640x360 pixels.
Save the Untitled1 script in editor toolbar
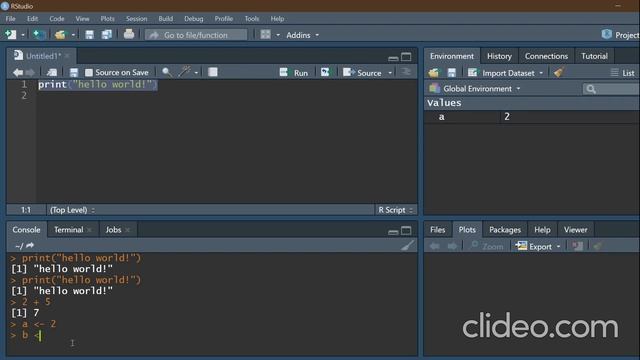(x=73, y=73)
